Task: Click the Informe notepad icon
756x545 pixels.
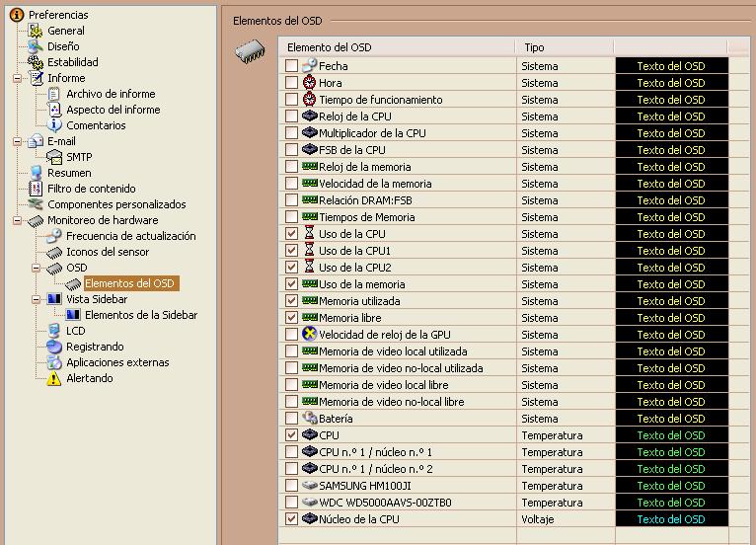Action: point(37,78)
